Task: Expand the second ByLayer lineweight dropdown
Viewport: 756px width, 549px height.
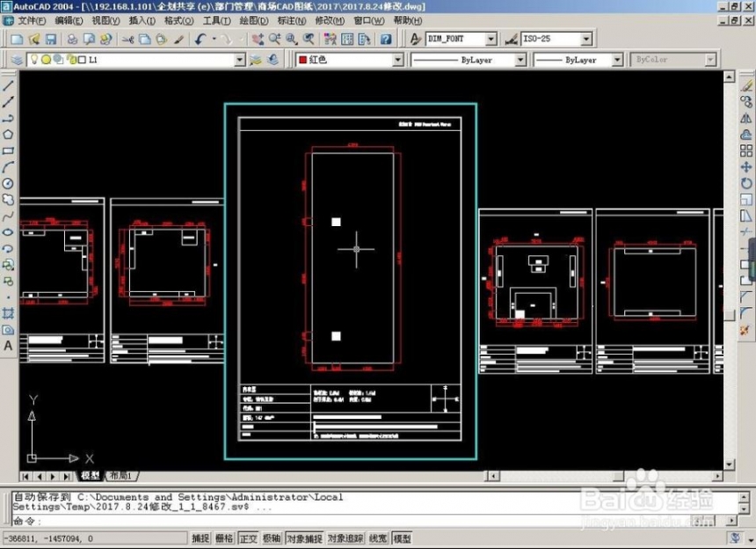Action: (x=618, y=60)
